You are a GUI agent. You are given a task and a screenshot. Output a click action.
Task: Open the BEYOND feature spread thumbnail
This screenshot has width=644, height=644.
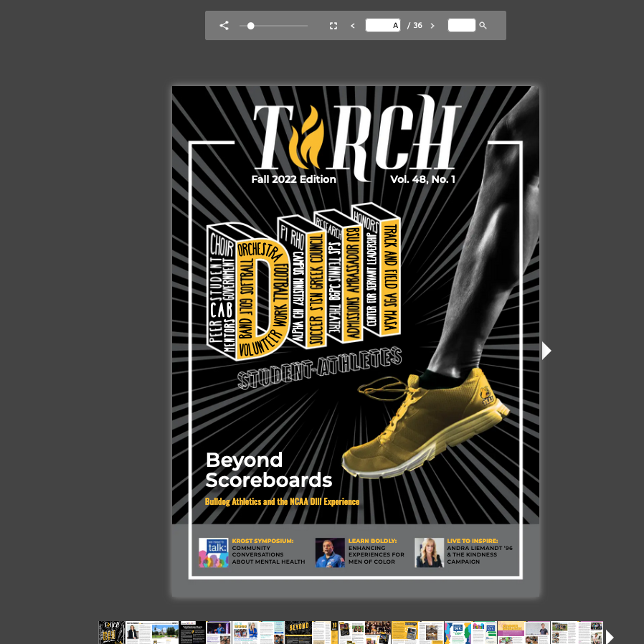point(311,633)
